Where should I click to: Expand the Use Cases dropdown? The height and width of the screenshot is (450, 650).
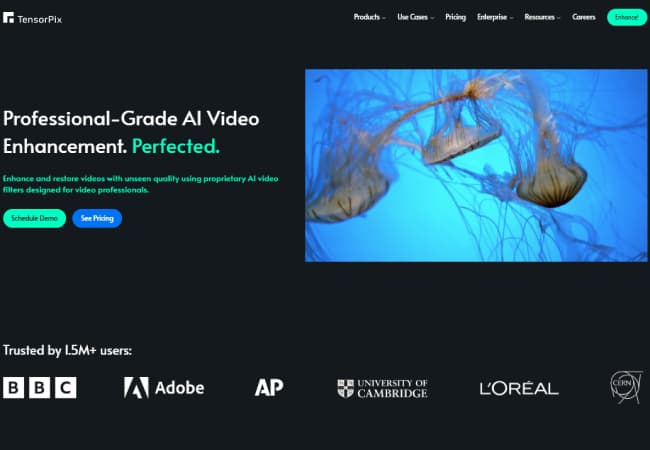click(x=415, y=17)
